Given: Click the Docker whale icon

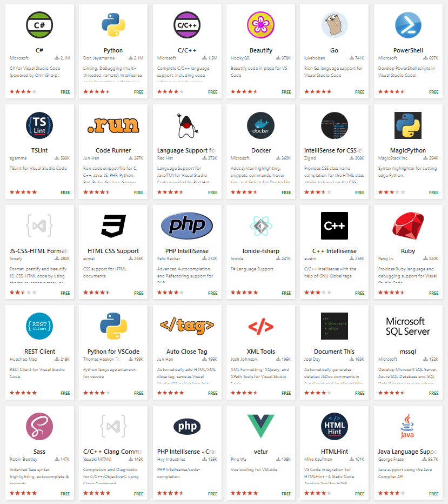Looking at the screenshot, I should pyautogui.click(x=260, y=125).
